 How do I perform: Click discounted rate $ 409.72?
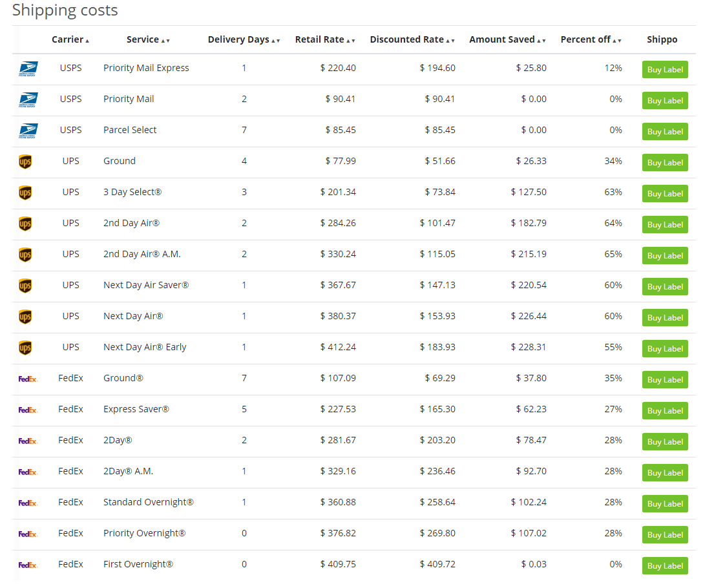tap(437, 564)
